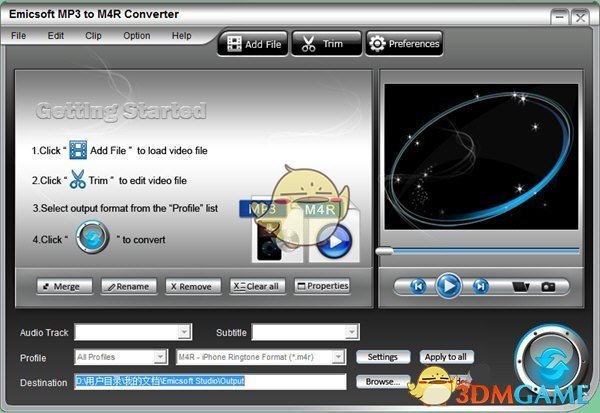Open the Edit menu
The height and width of the screenshot is (413, 600).
coord(55,36)
